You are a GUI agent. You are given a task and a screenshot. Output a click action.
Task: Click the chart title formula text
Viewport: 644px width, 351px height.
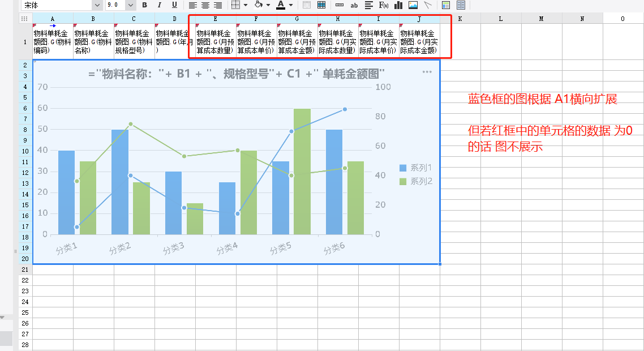coord(237,74)
